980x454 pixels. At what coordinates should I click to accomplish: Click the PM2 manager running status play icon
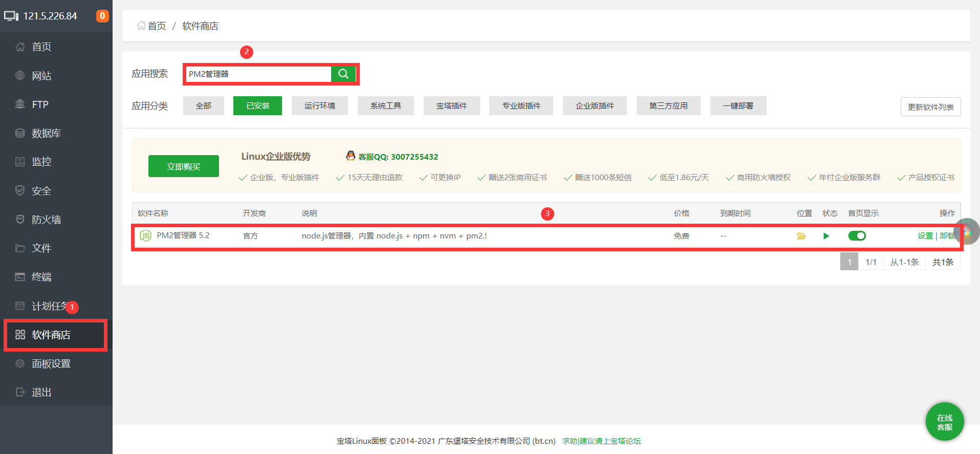[826, 236]
